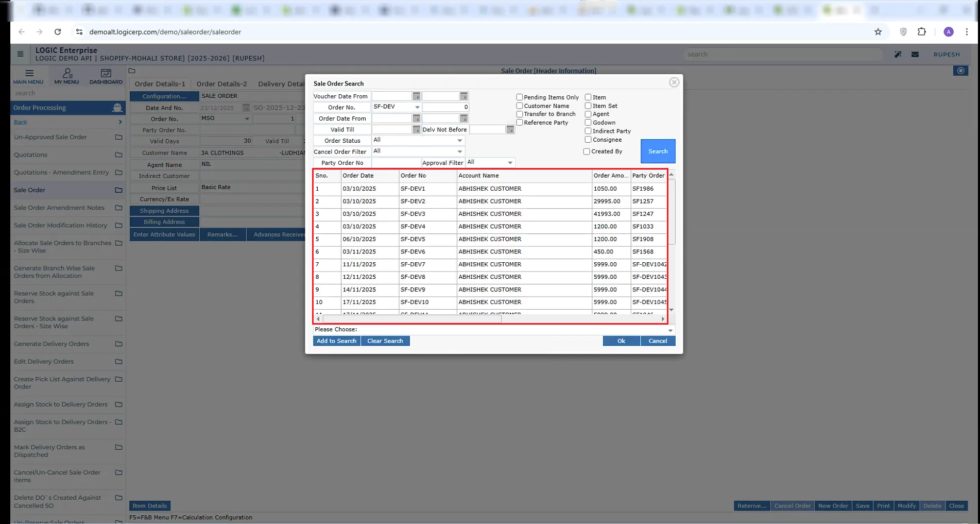
Task: Open the Cancel Order Filter dropdown
Action: [459, 151]
